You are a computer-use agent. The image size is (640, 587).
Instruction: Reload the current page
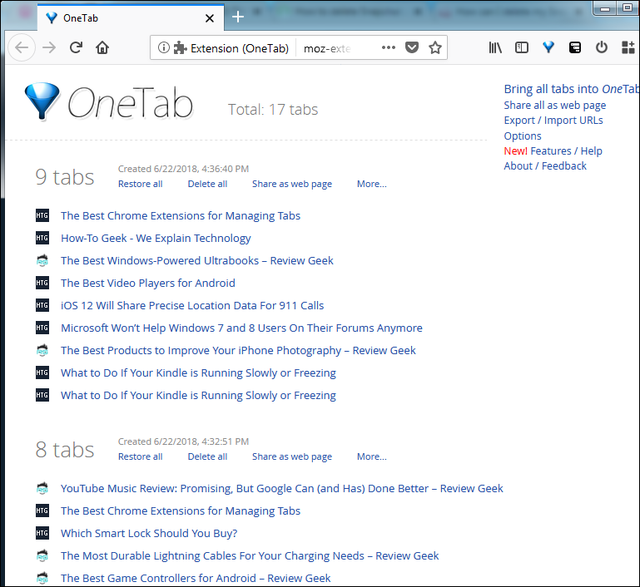click(x=76, y=48)
